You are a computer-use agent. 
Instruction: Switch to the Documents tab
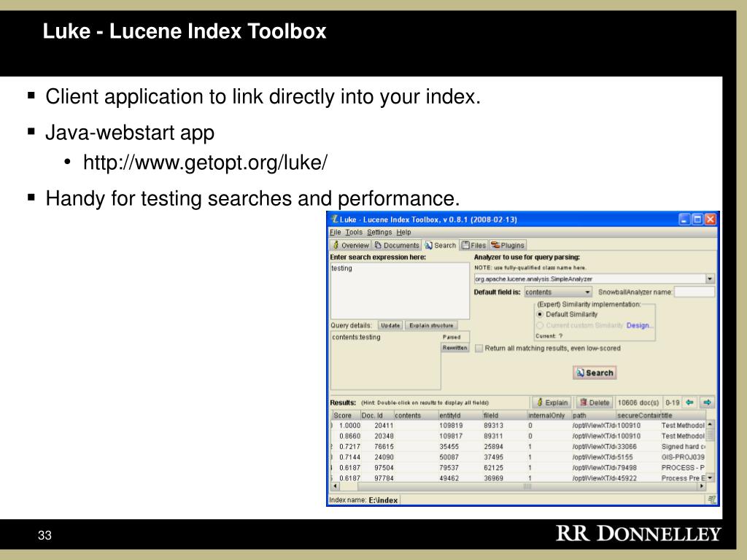[x=397, y=245]
